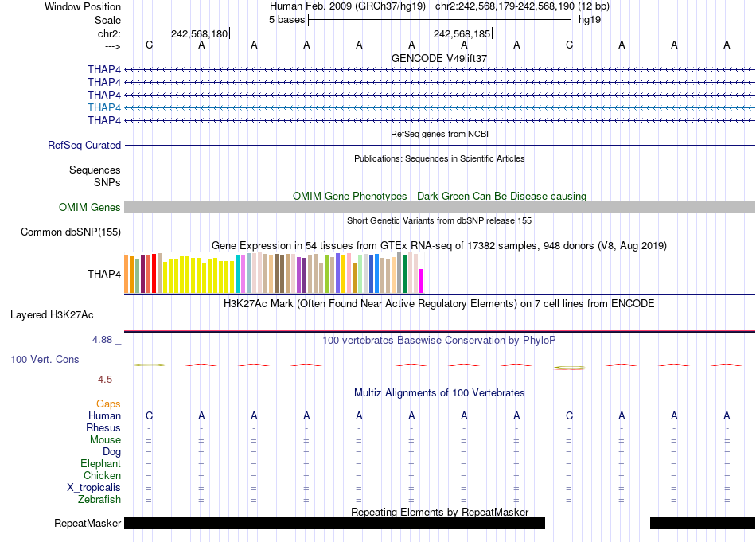Image resolution: width=756 pixels, height=542 pixels.
Task: Click the hg19 label beside the scale
Action: (590, 20)
